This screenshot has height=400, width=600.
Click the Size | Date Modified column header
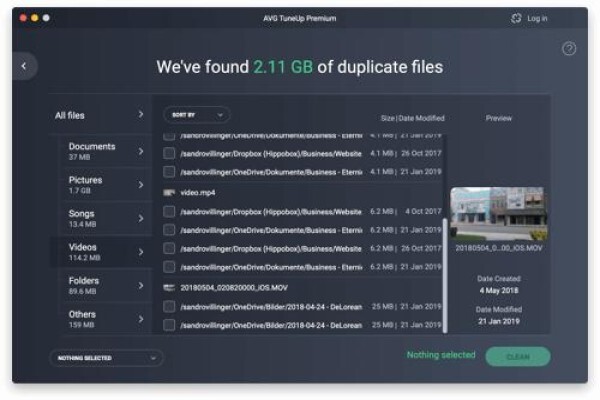tap(412, 118)
